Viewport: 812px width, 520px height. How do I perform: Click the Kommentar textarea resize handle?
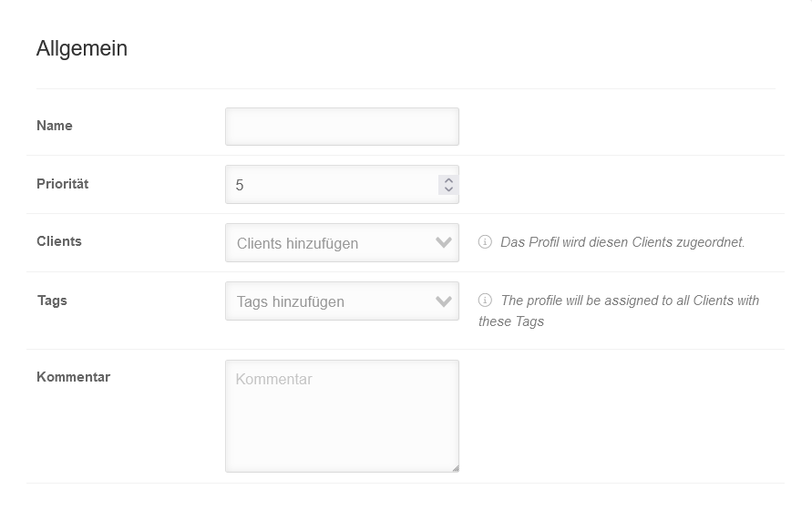point(455,468)
